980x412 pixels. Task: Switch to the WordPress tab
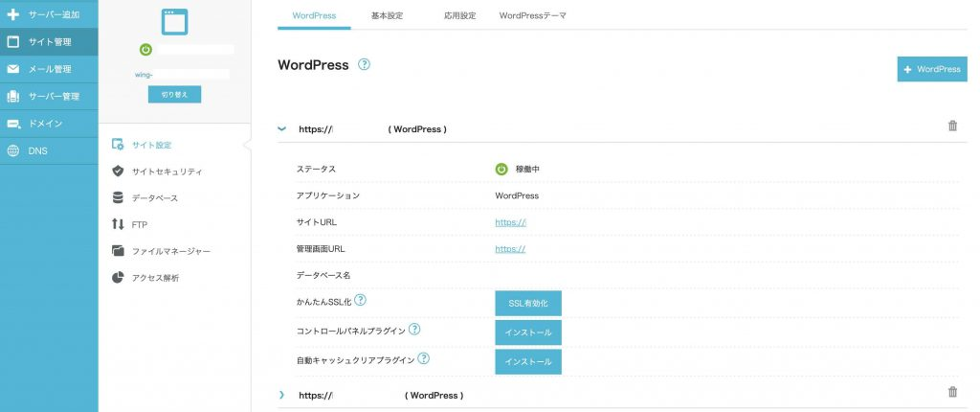tap(314, 15)
